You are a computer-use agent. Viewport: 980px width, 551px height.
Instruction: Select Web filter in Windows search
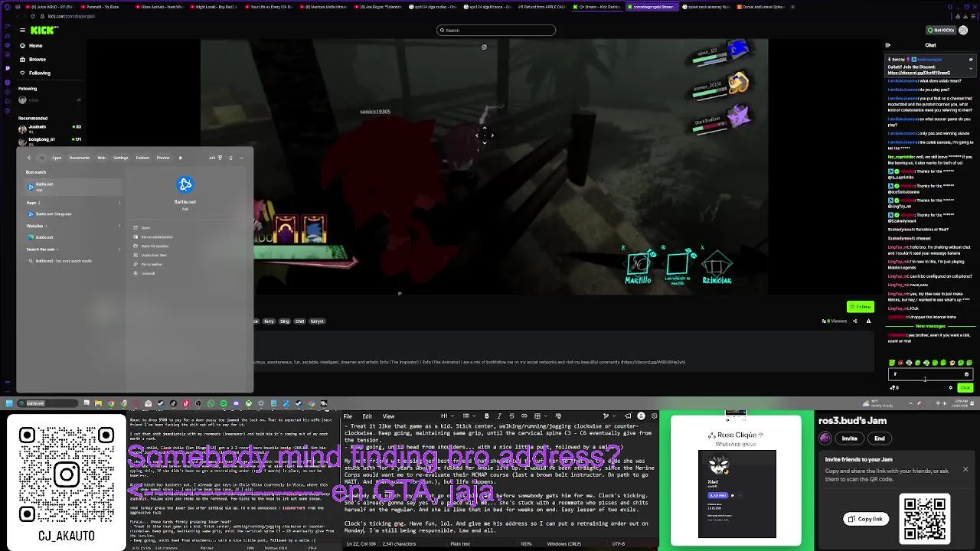101,158
